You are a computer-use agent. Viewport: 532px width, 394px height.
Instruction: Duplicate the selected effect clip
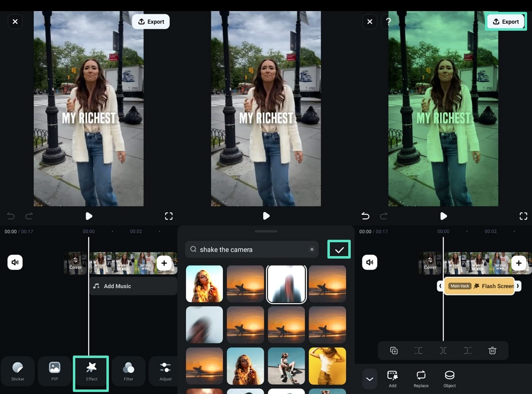[x=394, y=351]
